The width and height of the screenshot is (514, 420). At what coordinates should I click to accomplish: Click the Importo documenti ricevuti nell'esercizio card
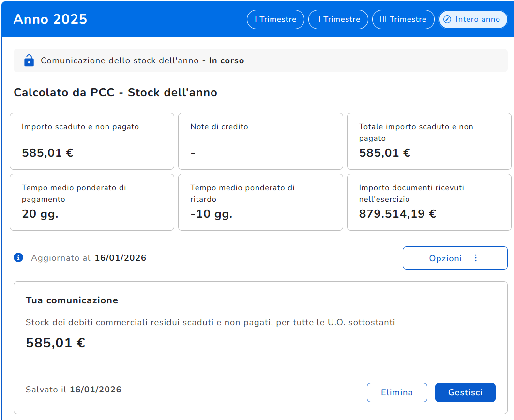[x=429, y=202]
